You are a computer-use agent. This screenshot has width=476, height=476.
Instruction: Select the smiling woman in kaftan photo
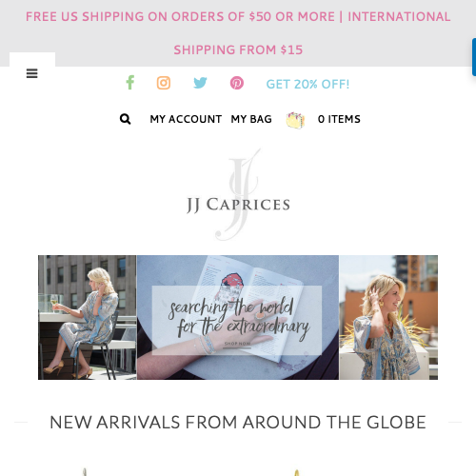388,317
